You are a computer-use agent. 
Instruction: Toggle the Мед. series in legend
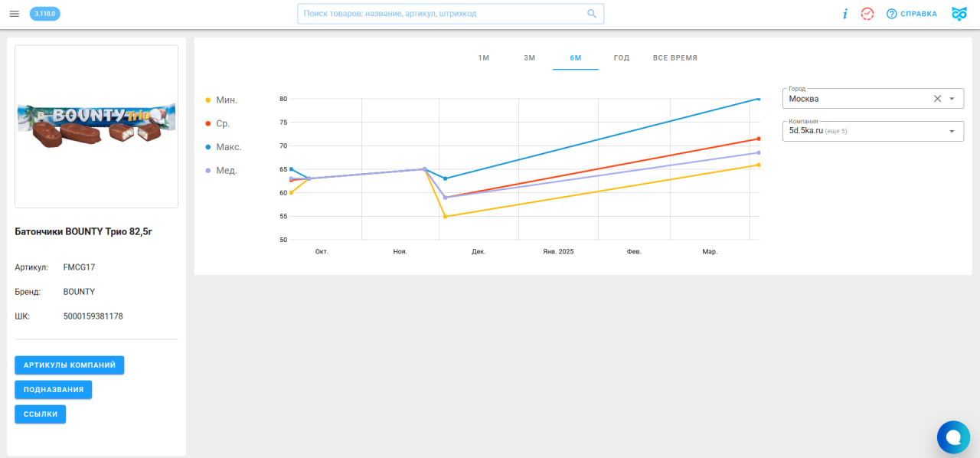click(x=222, y=170)
